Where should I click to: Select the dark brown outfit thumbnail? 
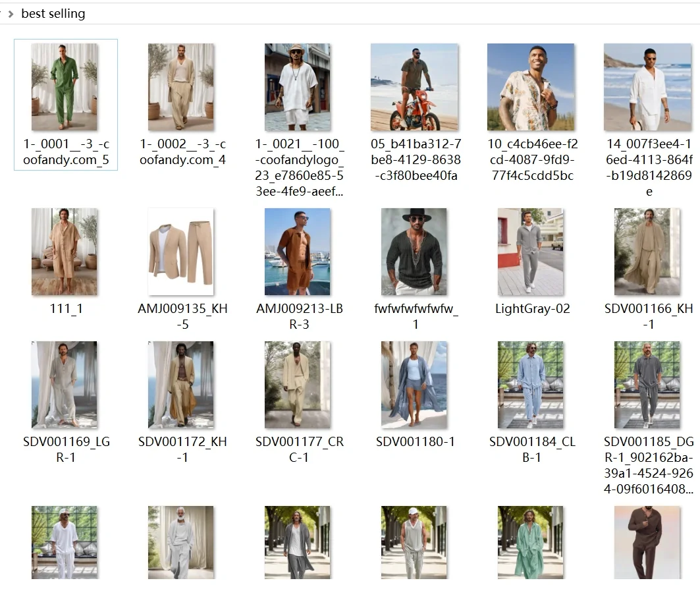click(x=647, y=543)
